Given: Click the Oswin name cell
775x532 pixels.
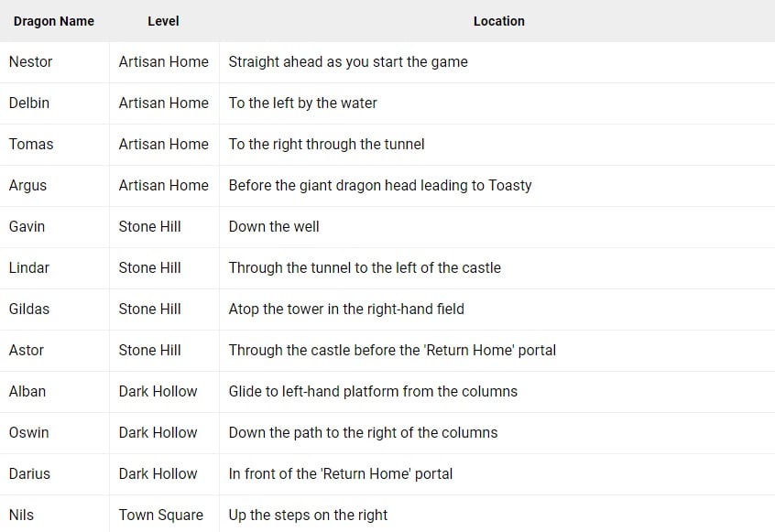Looking at the screenshot, I should [27, 433].
